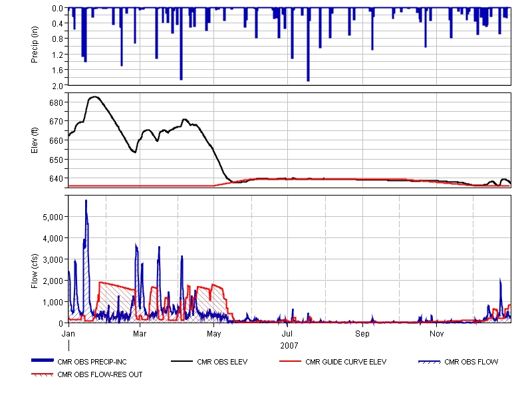Click the 2.0 tick label on Precip axis
Viewport: 532px width, 417px height.
tap(57, 85)
